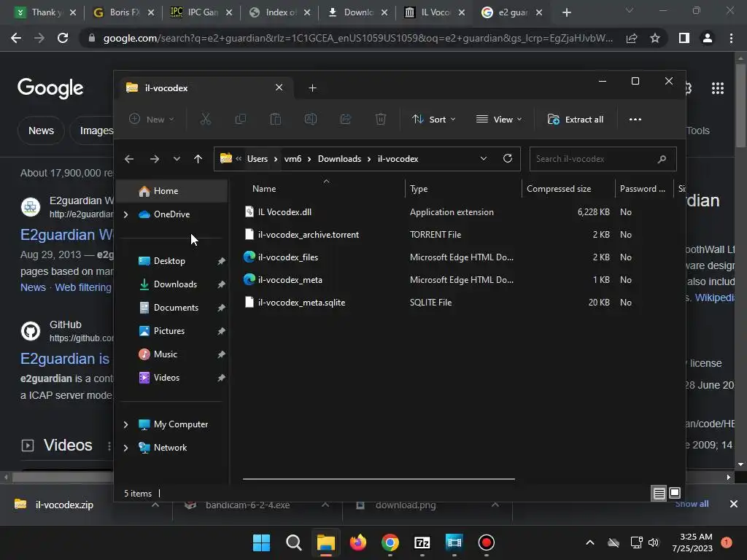Expand the recent locations chevron
This screenshot has height=560, width=747.
[177, 159]
